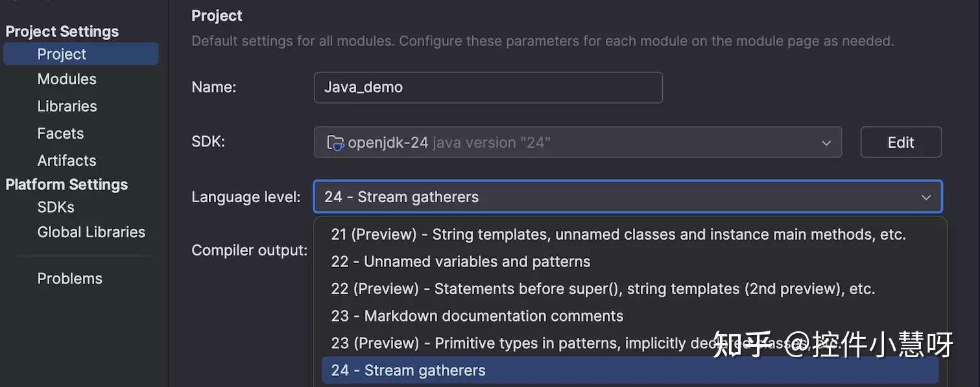The height and width of the screenshot is (387, 980).
Task: Select Artifacts in Project Settings
Action: [66, 160]
